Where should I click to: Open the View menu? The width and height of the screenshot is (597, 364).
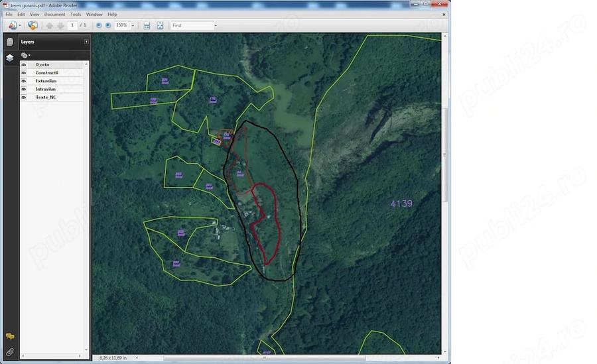point(34,15)
